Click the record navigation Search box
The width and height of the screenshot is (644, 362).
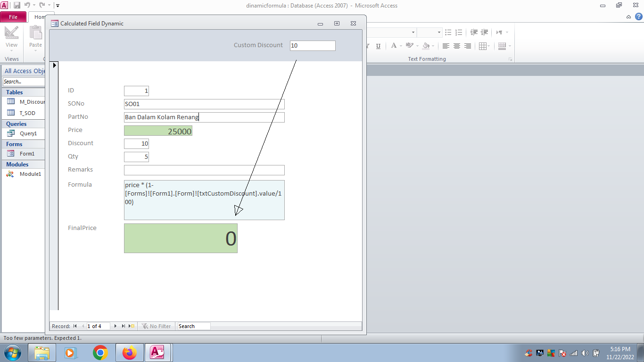194,326
